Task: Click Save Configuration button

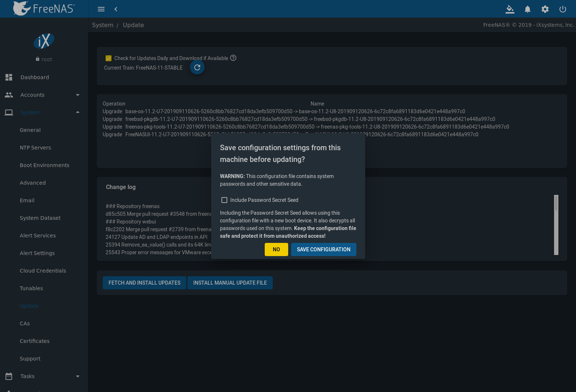Action: pos(324,249)
